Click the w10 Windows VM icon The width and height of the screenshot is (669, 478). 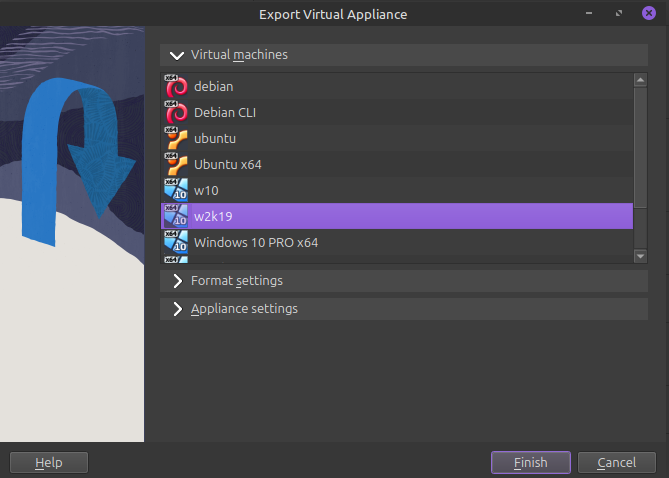click(176, 191)
